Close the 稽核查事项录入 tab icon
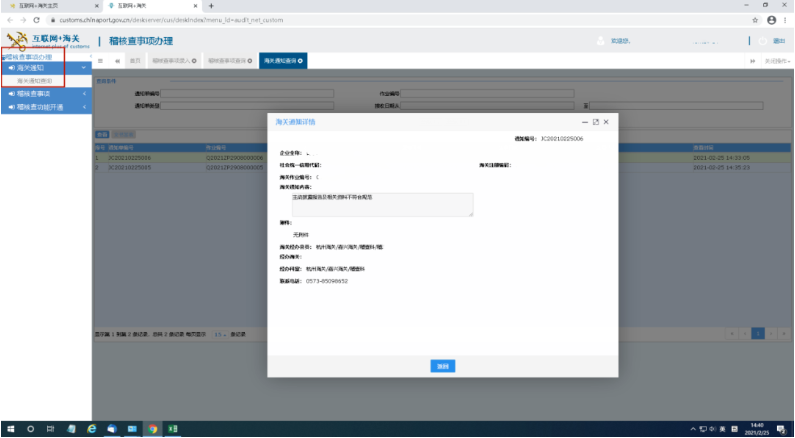Screen dimensions: 795x438 [194, 61]
